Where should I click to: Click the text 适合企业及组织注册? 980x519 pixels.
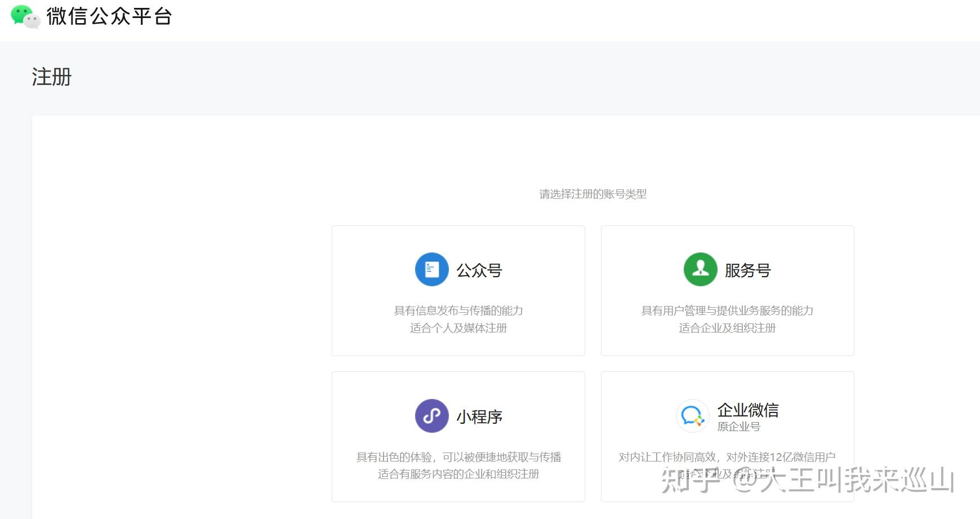click(727, 328)
